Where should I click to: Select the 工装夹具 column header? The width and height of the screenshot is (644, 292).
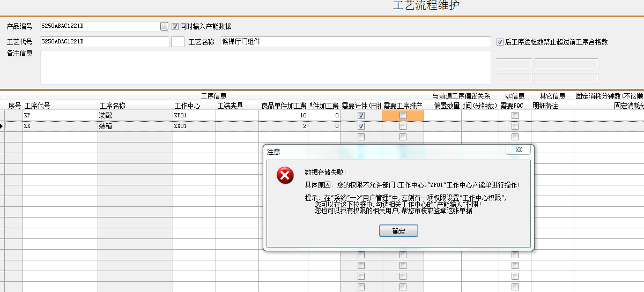pyautogui.click(x=237, y=106)
